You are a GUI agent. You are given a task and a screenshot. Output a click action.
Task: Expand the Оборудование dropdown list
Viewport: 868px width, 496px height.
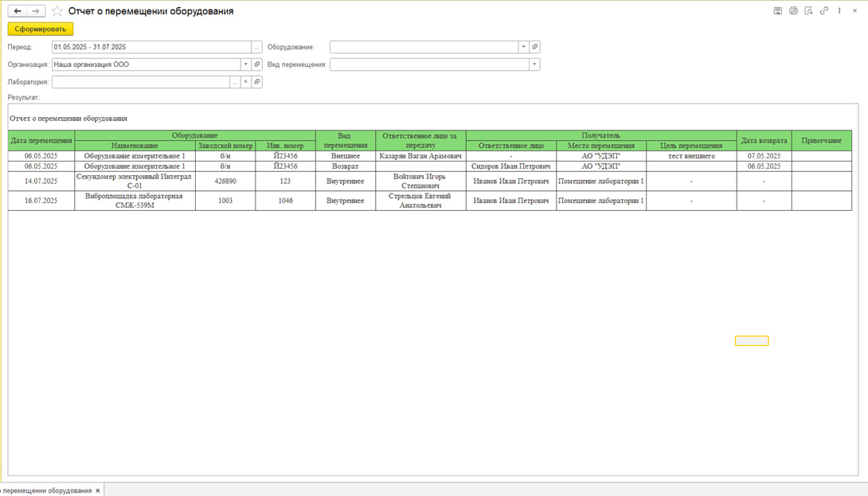pos(523,47)
